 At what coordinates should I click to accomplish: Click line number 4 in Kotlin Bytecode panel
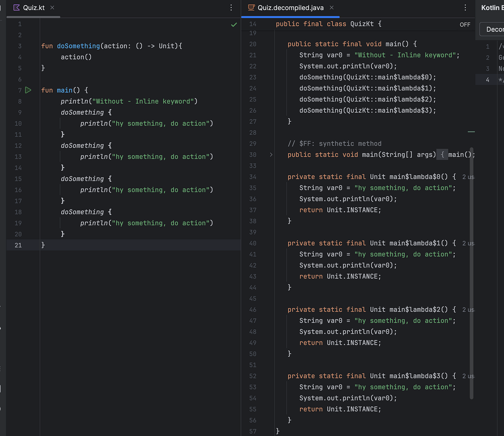pos(487,80)
